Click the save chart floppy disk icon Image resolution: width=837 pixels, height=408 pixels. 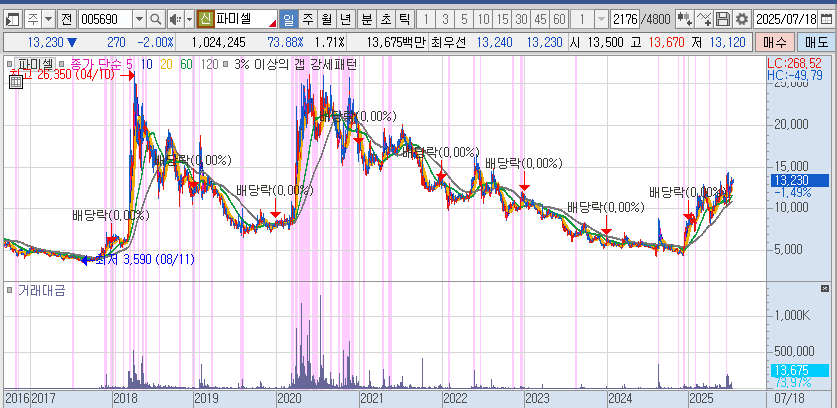(723, 19)
